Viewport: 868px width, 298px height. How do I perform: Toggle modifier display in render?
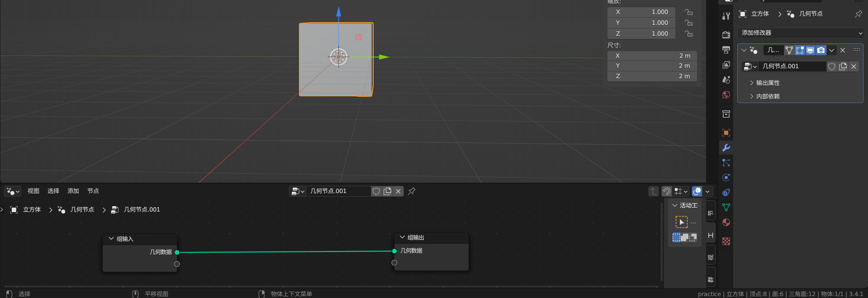pos(821,50)
